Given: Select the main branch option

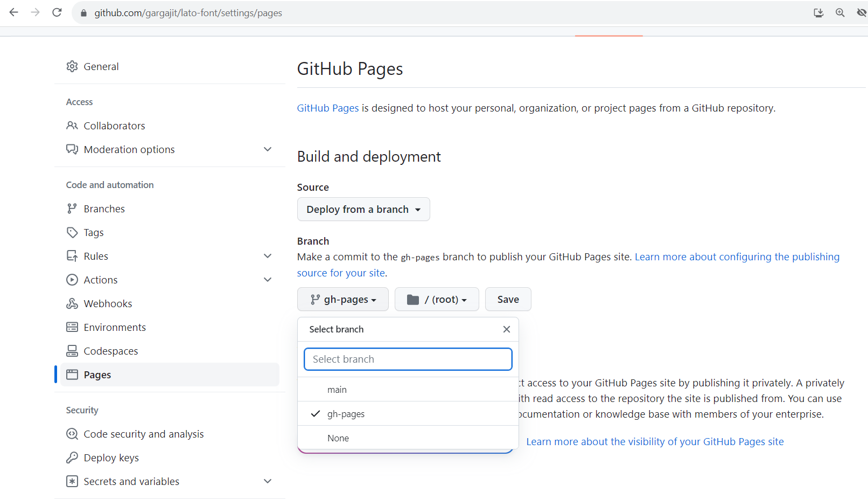Looking at the screenshot, I should (x=408, y=390).
